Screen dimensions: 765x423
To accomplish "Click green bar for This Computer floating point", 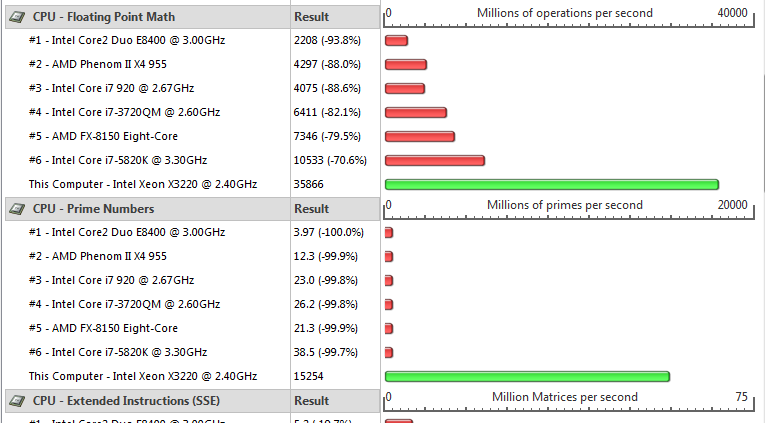I will tap(552, 184).
